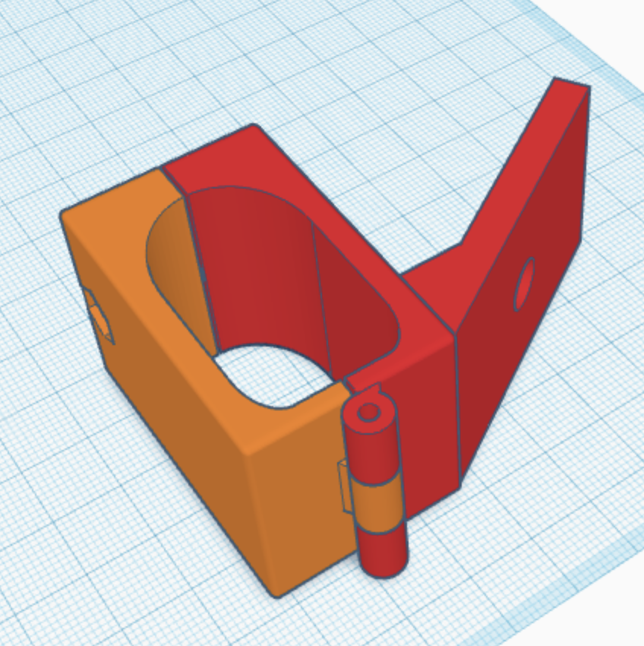
Task: Click the notch on orange block's left face
Action: point(99,315)
